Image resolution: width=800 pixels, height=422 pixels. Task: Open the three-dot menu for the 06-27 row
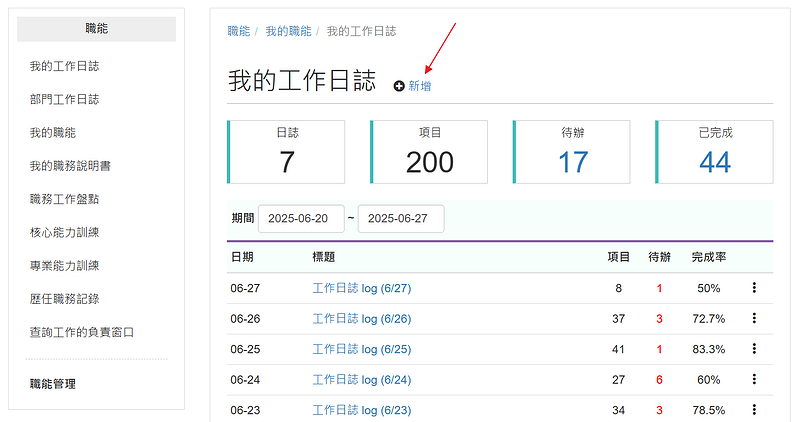click(x=753, y=288)
